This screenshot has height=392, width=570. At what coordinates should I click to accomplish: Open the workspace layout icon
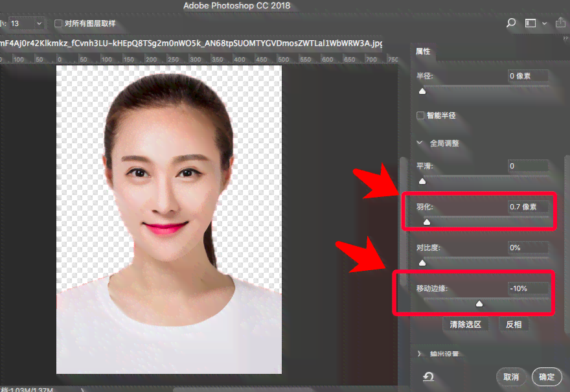[x=530, y=23]
